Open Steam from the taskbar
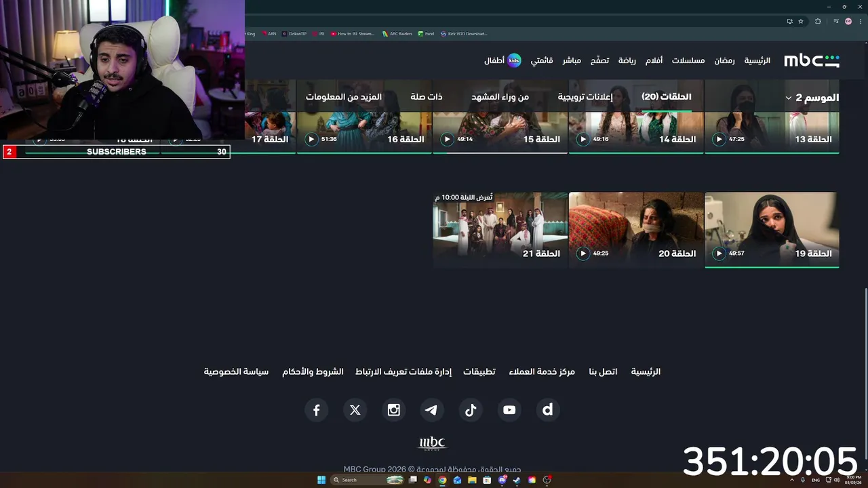 coord(517,480)
